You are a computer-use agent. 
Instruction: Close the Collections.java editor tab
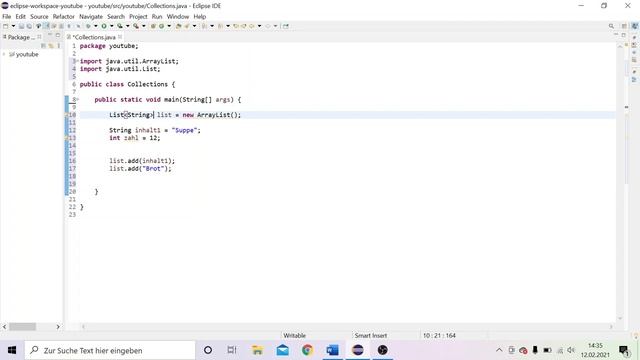(120, 37)
